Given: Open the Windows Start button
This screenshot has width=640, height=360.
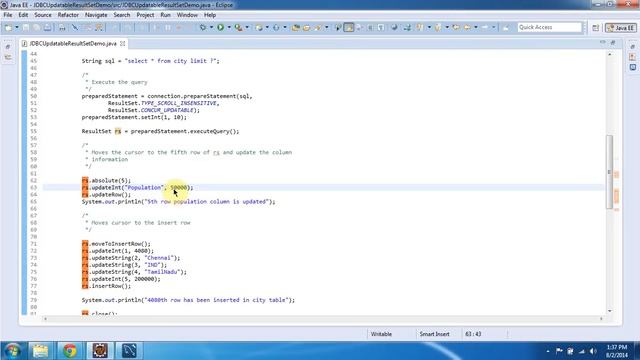Looking at the screenshot, I should tap(12, 351).
